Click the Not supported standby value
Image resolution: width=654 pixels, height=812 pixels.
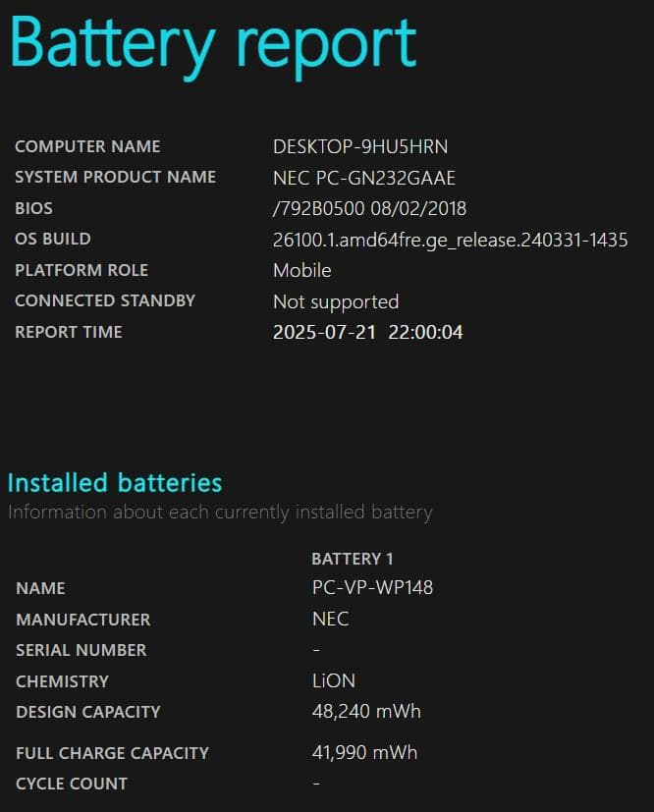point(336,301)
